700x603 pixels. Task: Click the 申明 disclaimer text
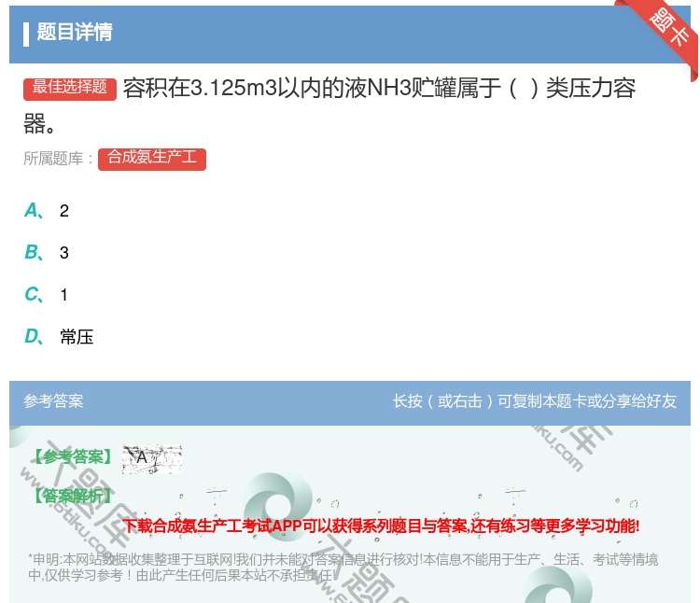pos(343,567)
